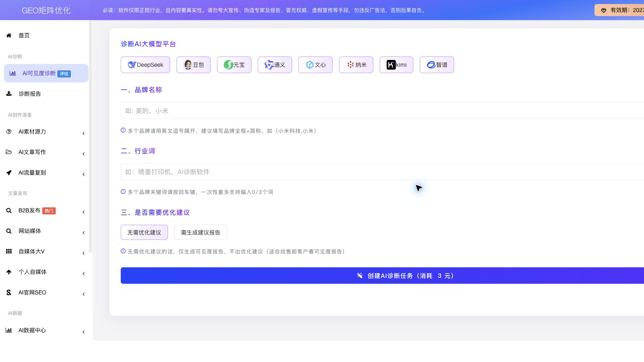
Task: Toggle the 智谱 platform selection
Action: point(437,65)
